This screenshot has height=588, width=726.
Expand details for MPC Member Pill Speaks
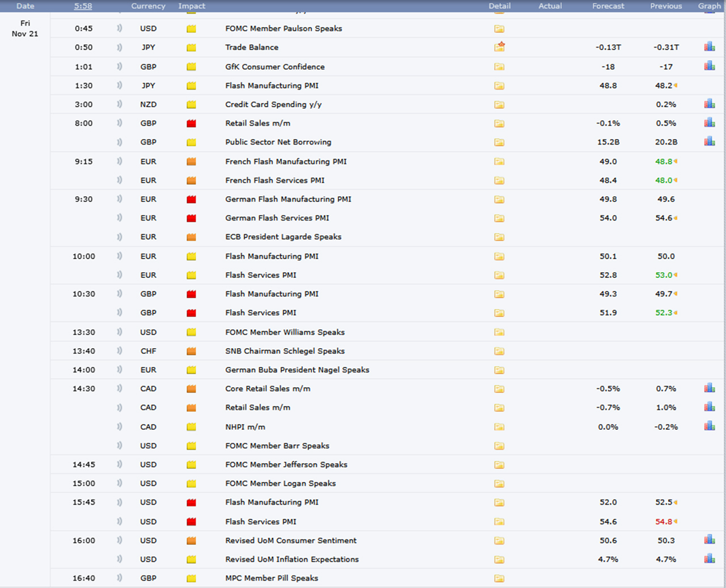pos(499,578)
